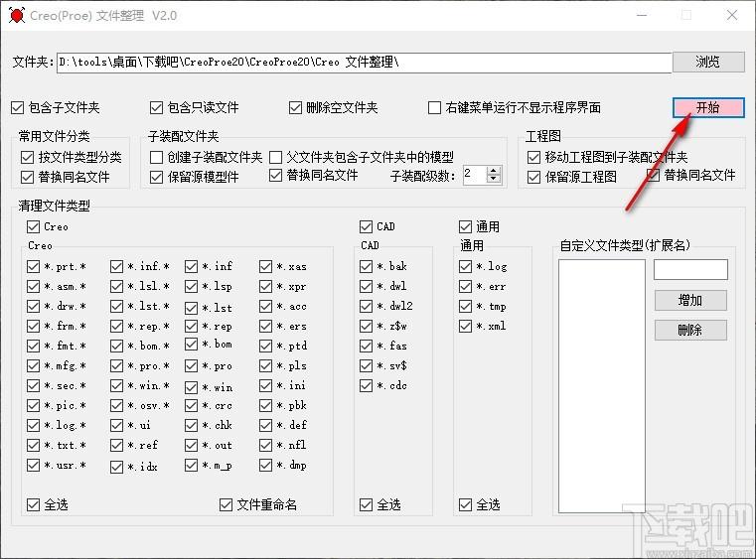Start processing with the 开始 button
The height and width of the screenshot is (559, 756).
(x=708, y=107)
